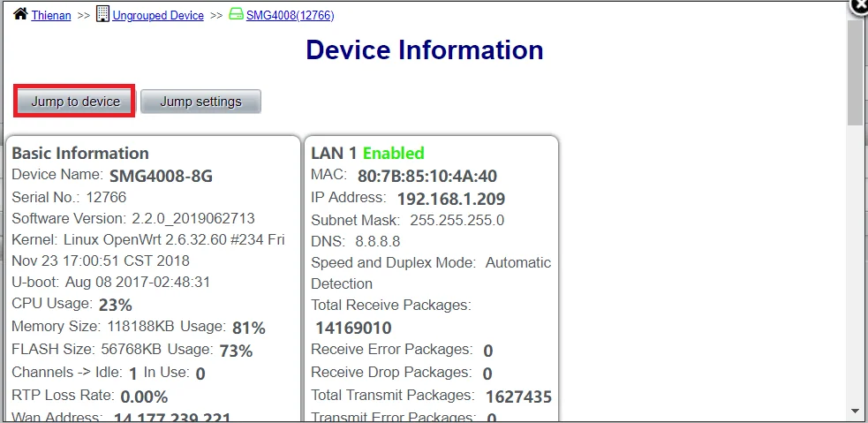Open Jump settings
868x423 pixels.
tap(201, 102)
